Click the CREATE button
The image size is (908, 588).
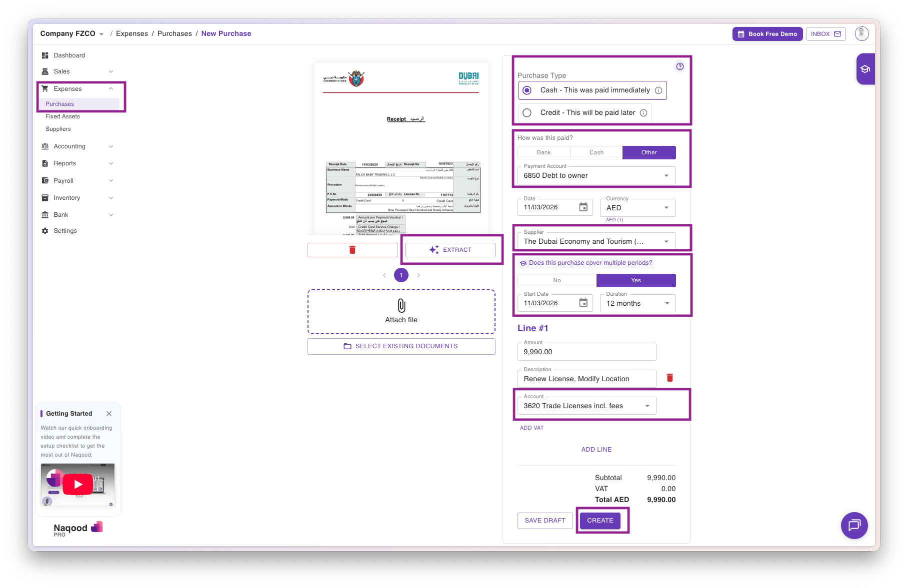[600, 521]
